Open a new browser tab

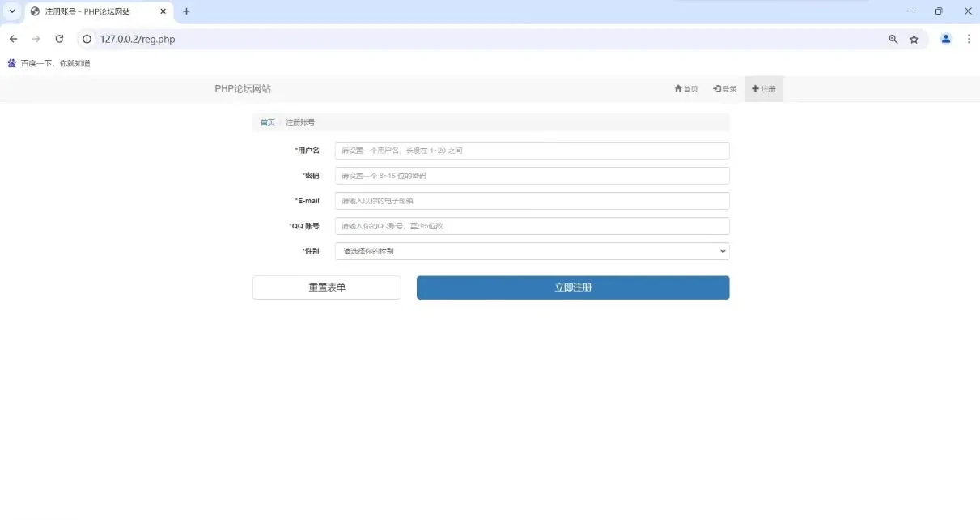tap(186, 11)
